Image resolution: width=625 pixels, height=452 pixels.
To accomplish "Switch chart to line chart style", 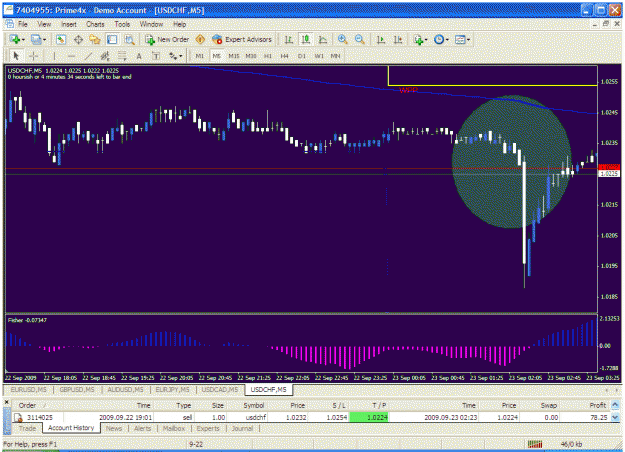I will (323, 39).
